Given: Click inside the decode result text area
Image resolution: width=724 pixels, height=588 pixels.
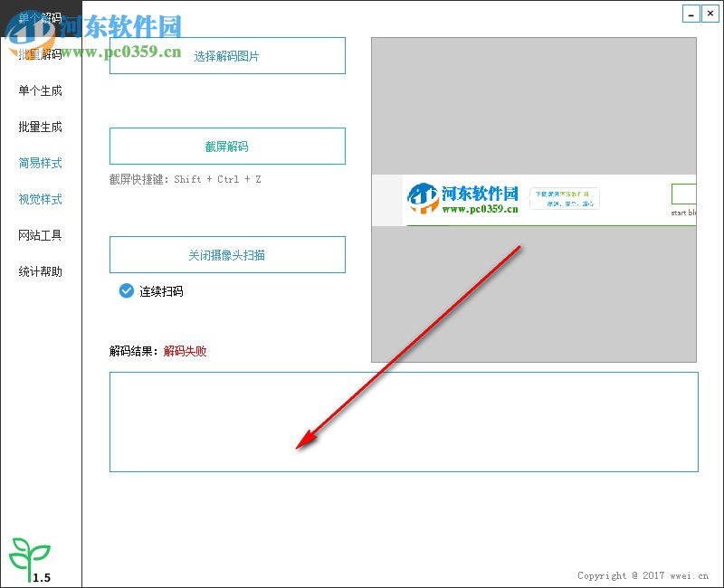Looking at the screenshot, I should (403, 422).
